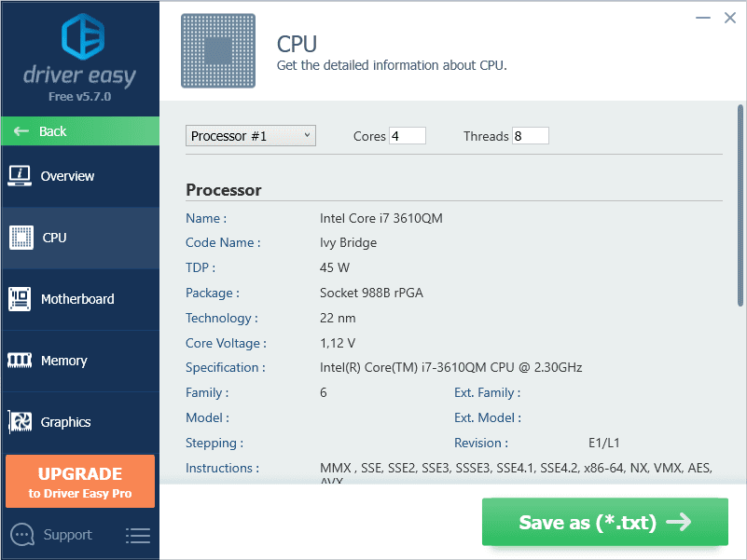
Task: Click Save as (*.txt) button
Action: tap(604, 522)
